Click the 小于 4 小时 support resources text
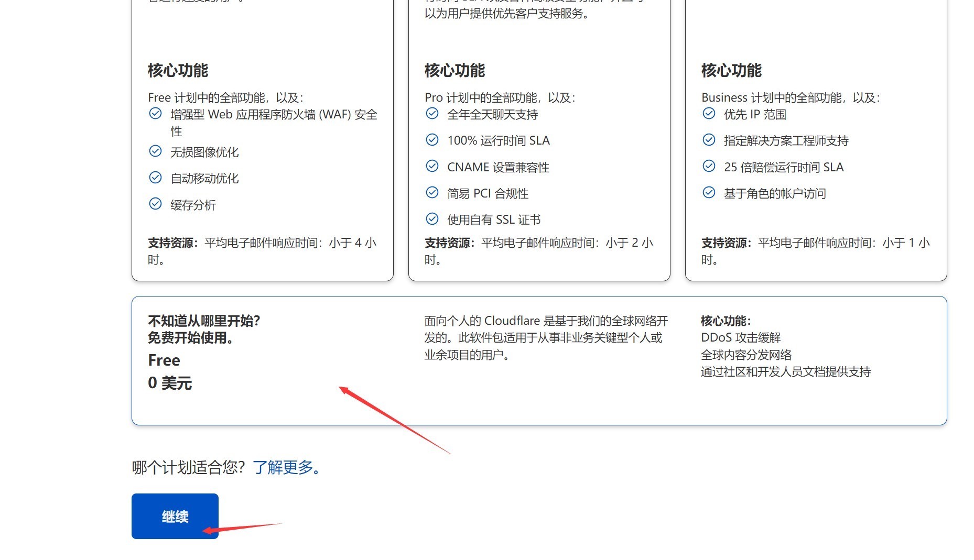The image size is (974, 560). click(262, 251)
